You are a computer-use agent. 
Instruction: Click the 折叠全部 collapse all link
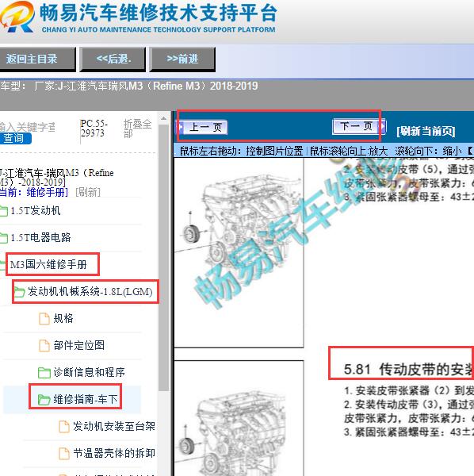[x=137, y=128]
